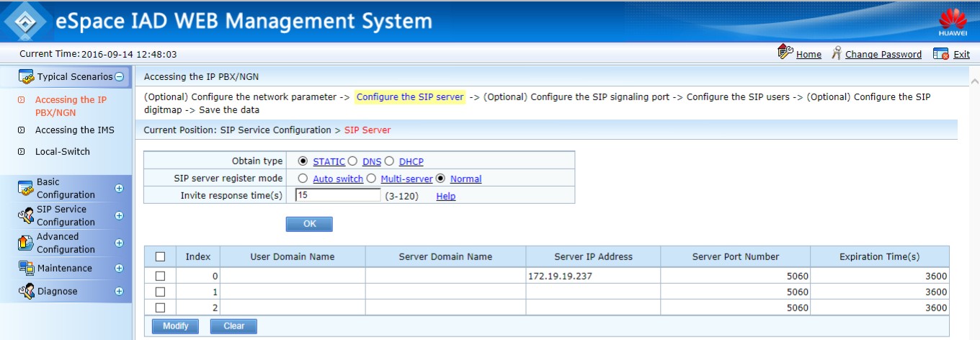Click the OK button
980x340 pixels.
309,224
